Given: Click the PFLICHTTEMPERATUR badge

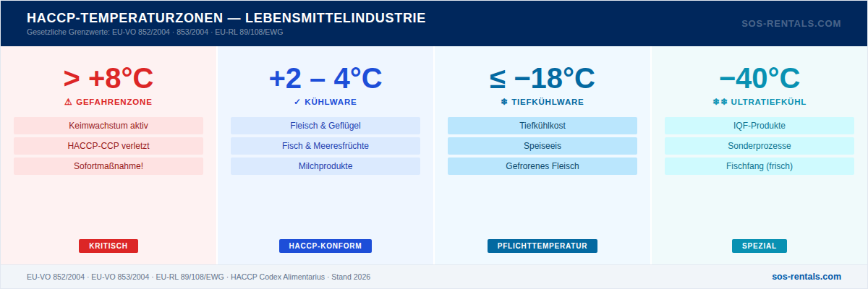Looking at the screenshot, I should 542,246.
